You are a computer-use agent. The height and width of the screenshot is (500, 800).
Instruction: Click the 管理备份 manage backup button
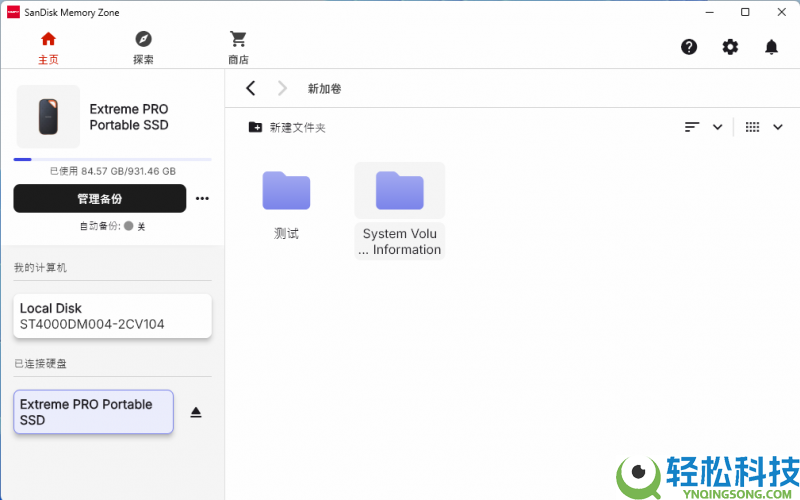pyautogui.click(x=100, y=198)
